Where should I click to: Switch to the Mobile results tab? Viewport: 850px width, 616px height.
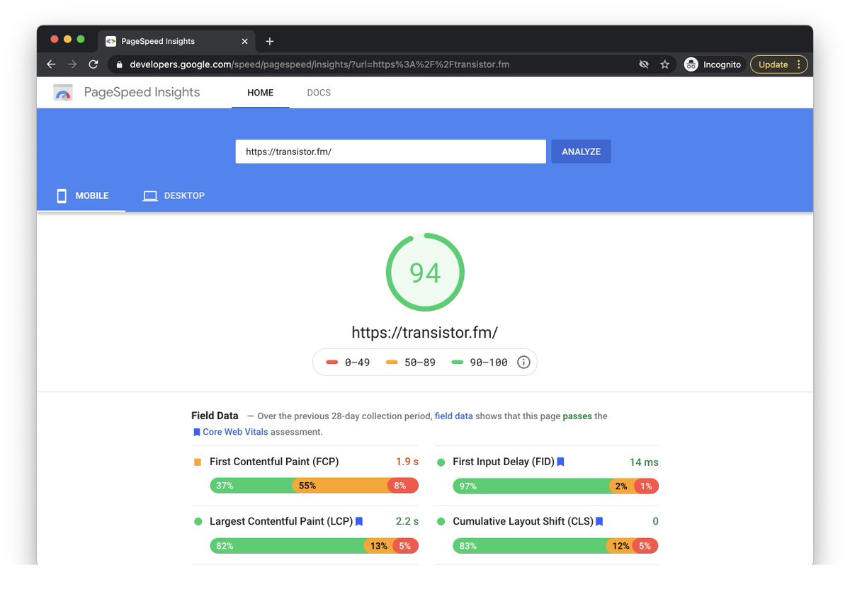tap(82, 195)
